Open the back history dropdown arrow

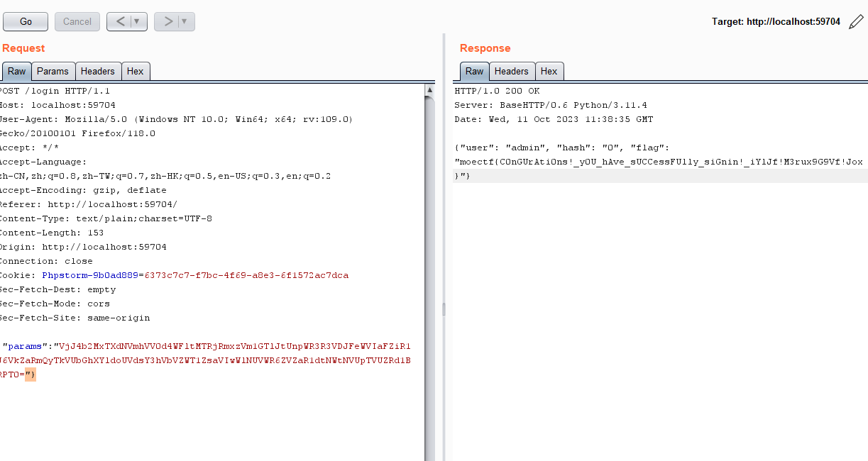[138, 21]
